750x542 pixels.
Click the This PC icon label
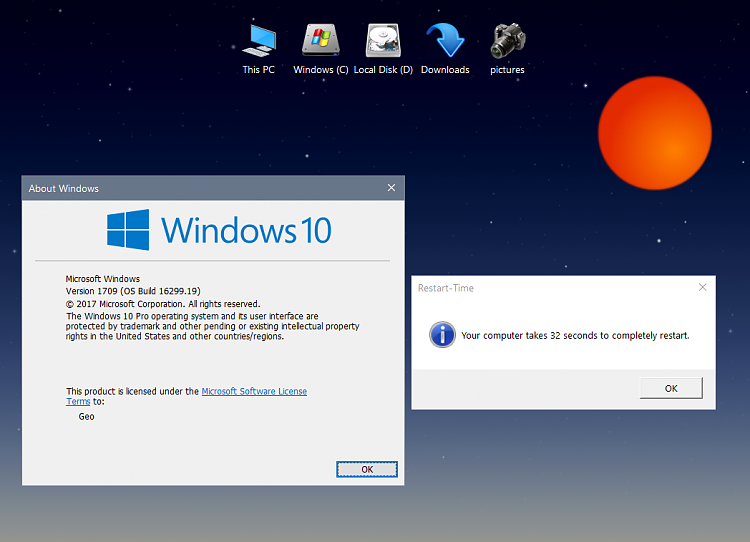click(259, 70)
